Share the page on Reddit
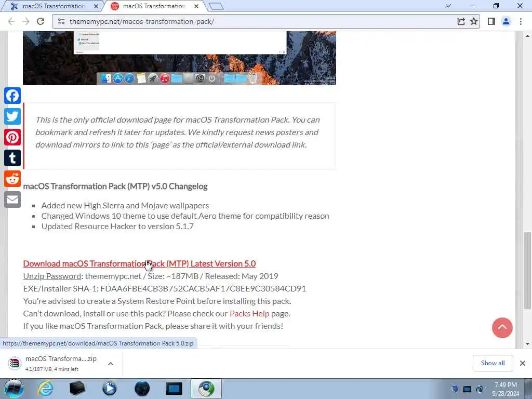The width and height of the screenshot is (532, 399). point(12,179)
